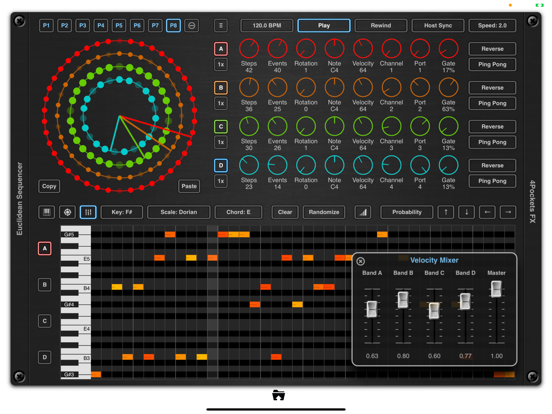Randomize the note grid
Image resolution: width=552 pixels, height=414 pixels.
324,212
